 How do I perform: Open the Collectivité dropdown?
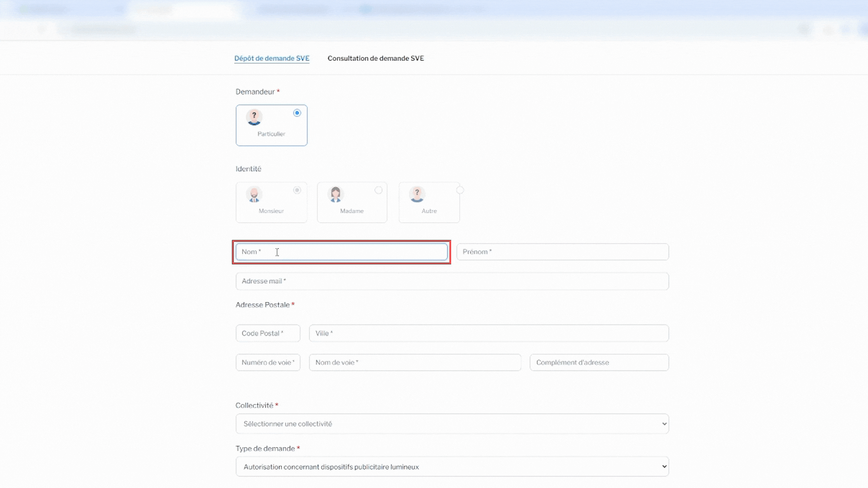(x=452, y=424)
